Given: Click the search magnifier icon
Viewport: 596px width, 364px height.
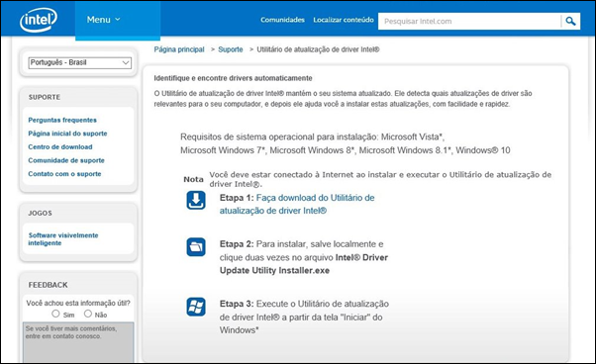Looking at the screenshot, I should coord(570,21).
